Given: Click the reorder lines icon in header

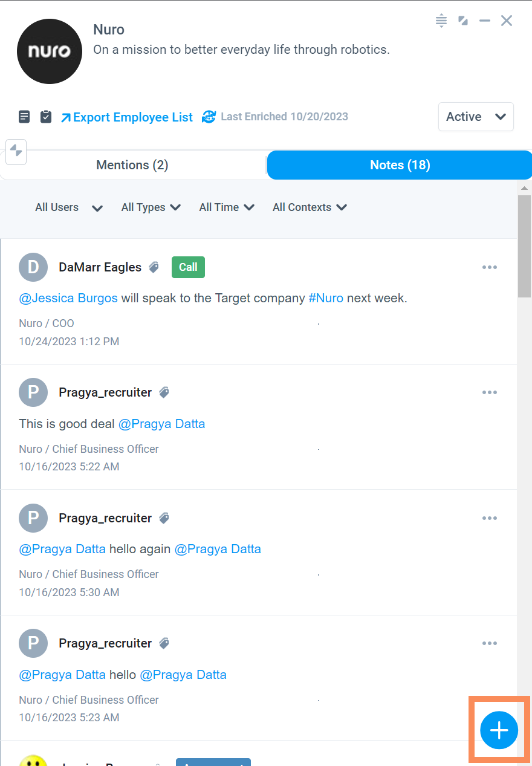Looking at the screenshot, I should click(441, 21).
